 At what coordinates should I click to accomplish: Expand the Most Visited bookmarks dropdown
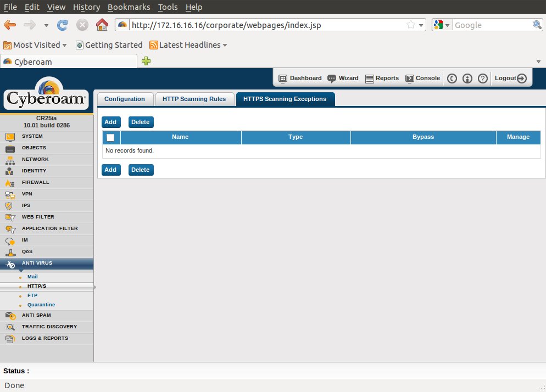point(64,45)
